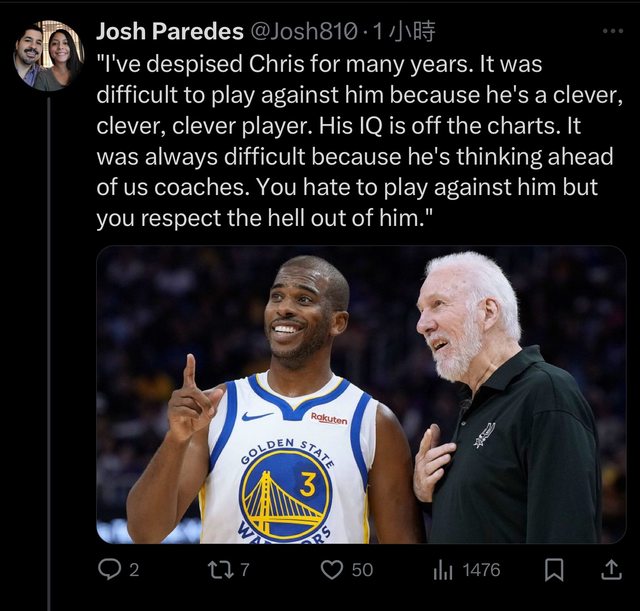The width and height of the screenshot is (640, 611).
Task: Click the reply speech bubble icon
Action: 108,569
